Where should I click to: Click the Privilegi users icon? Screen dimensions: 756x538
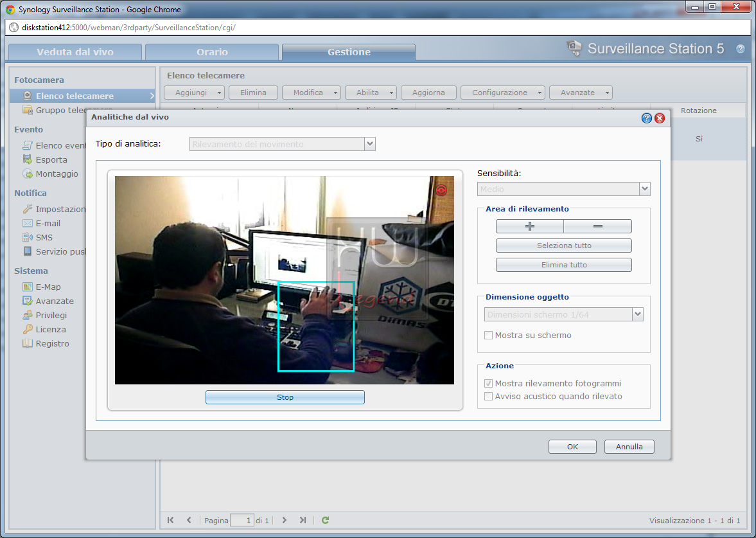coord(28,315)
